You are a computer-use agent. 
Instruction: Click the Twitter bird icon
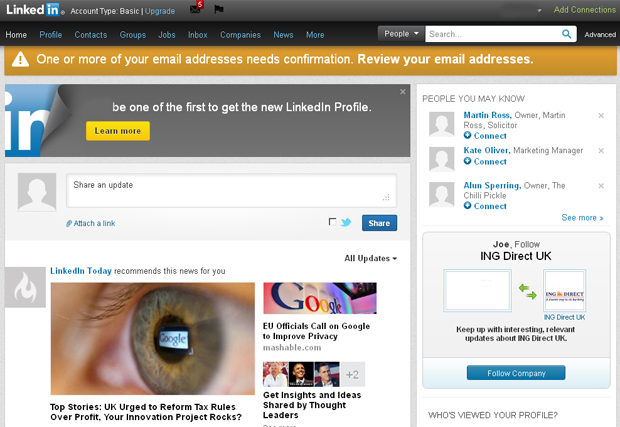(346, 222)
